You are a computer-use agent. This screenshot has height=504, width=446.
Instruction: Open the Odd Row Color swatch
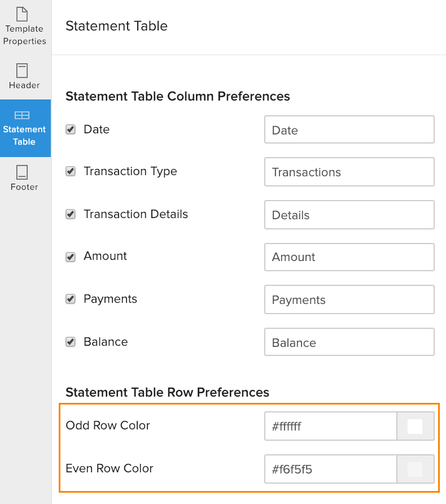416,426
